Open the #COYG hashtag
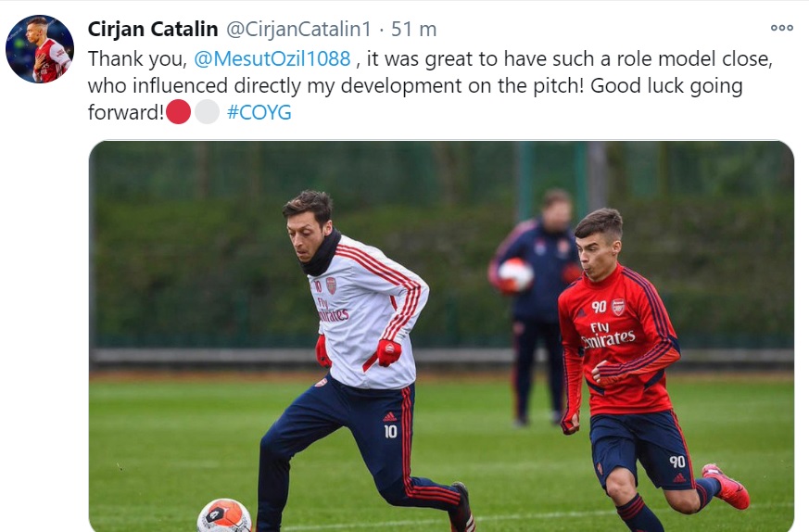Screen dimensions: 809x532 coord(259,113)
